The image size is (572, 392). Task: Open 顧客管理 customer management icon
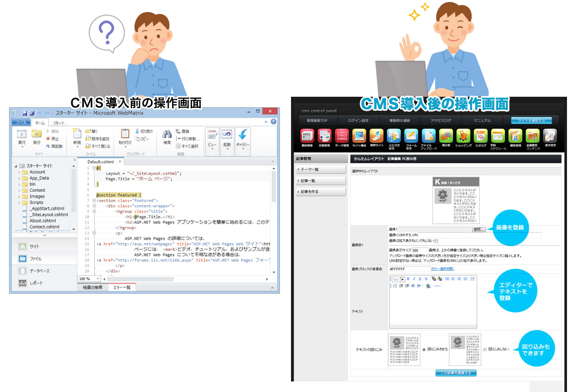(x=515, y=136)
